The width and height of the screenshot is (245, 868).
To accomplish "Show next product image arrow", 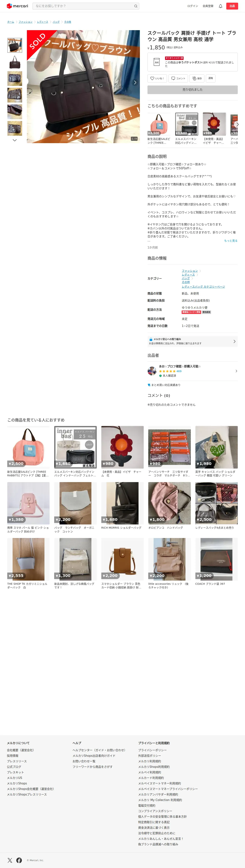I will (135, 83).
